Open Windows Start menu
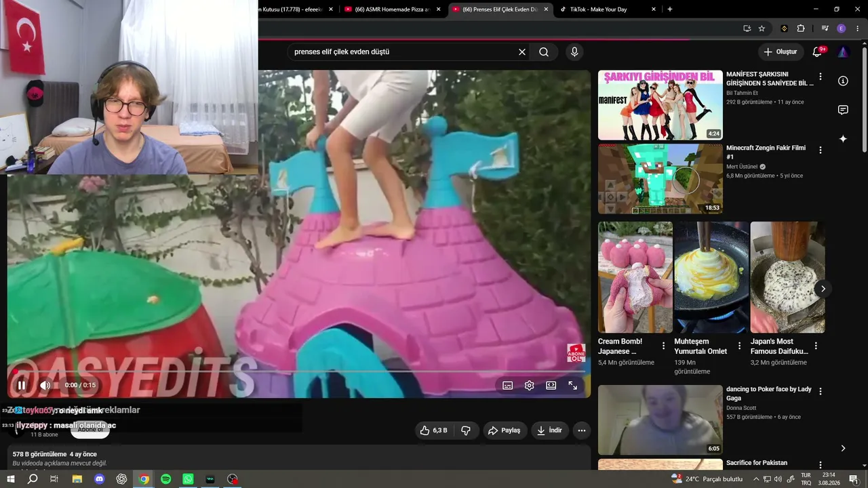868x488 pixels. tap(10, 479)
